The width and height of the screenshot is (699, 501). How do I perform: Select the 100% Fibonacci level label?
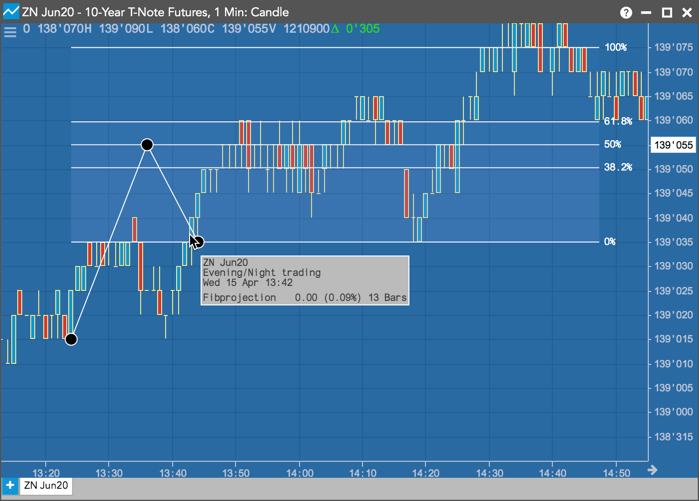616,47
